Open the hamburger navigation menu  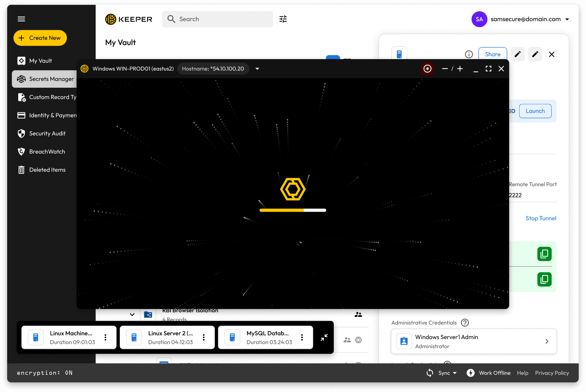click(x=21, y=19)
